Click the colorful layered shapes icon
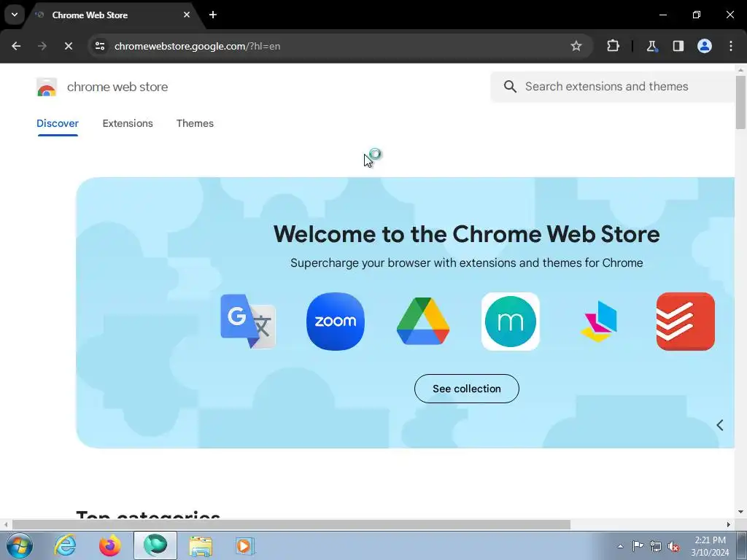 [x=598, y=322]
